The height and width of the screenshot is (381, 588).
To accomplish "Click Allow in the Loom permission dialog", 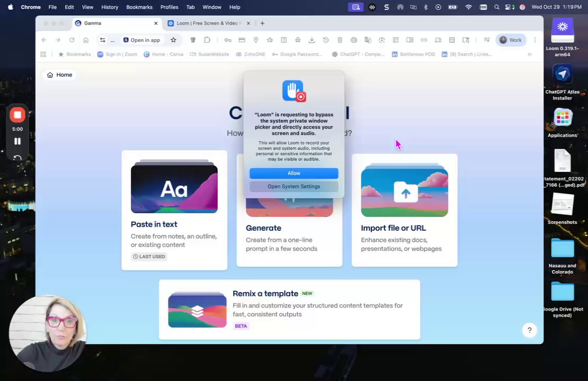I will pos(293,173).
